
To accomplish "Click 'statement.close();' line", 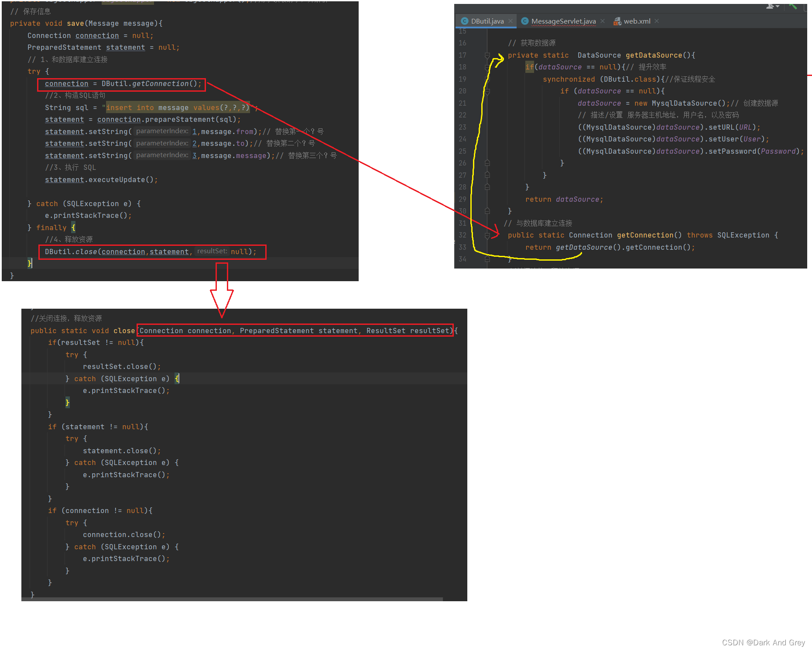I will coord(122,451).
